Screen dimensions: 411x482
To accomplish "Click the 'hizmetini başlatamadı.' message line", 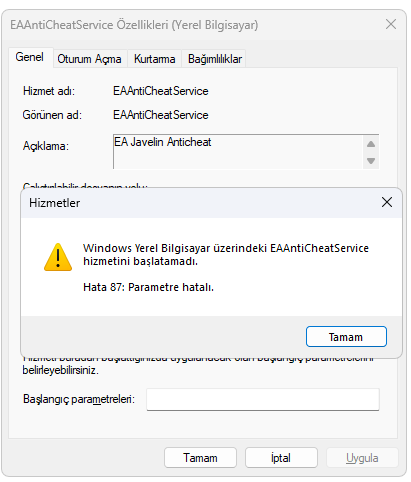I will (140, 261).
